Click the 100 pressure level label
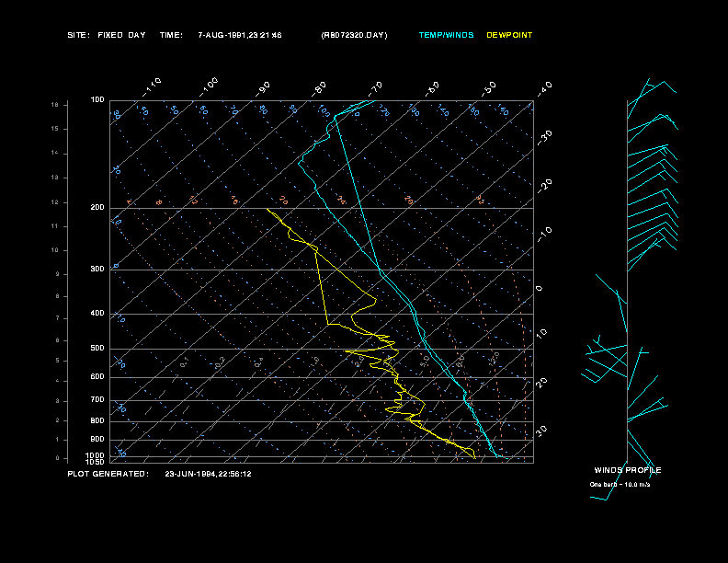The image size is (728, 563). (97, 100)
